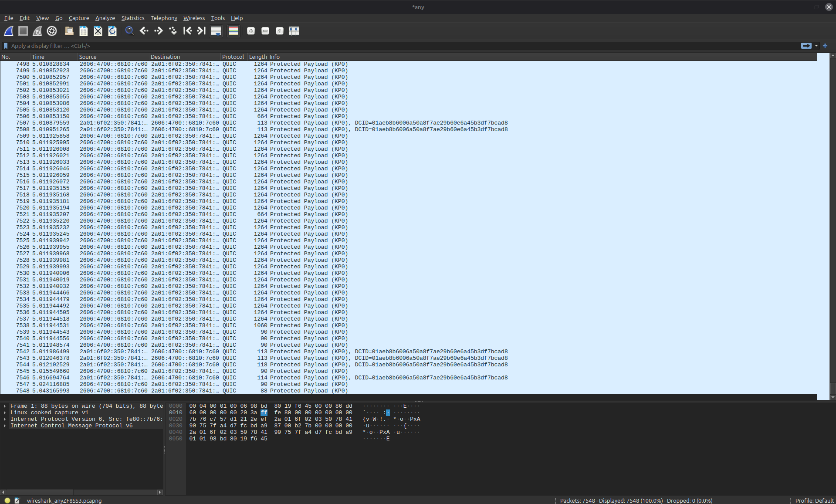The image size is (836, 504).
Task: Sort packets by the Length column header
Action: [257, 57]
